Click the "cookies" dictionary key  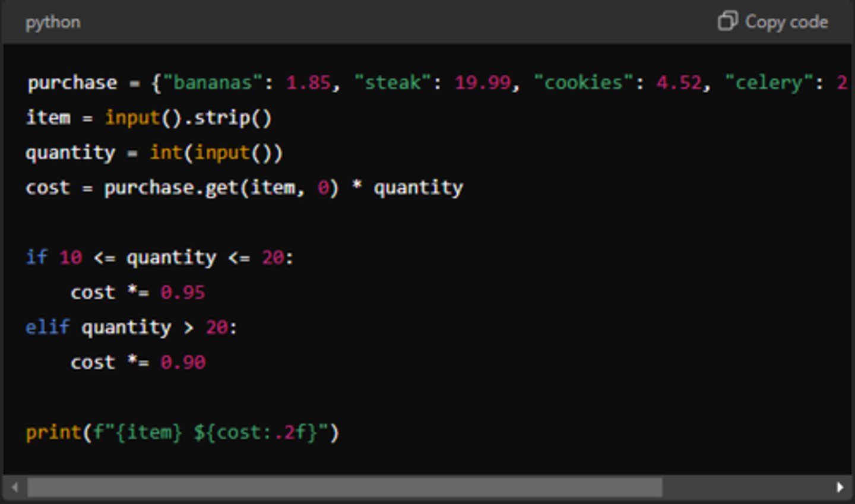tap(583, 83)
